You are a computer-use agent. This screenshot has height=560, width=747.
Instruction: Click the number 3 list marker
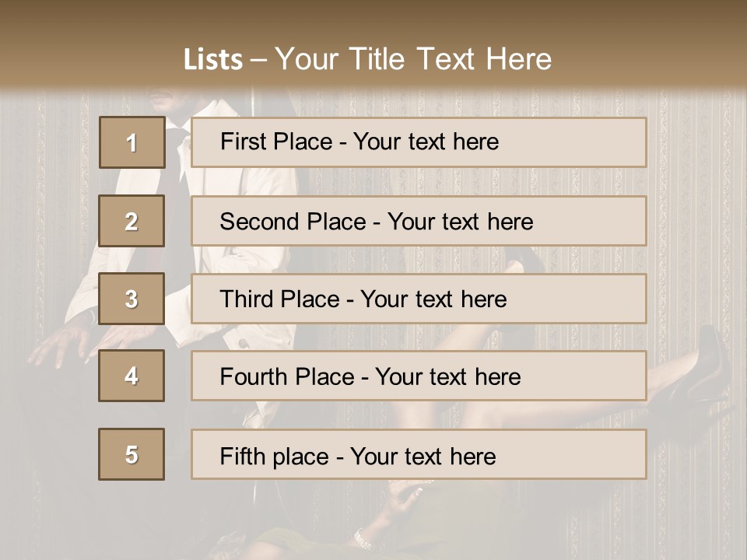pyautogui.click(x=132, y=299)
